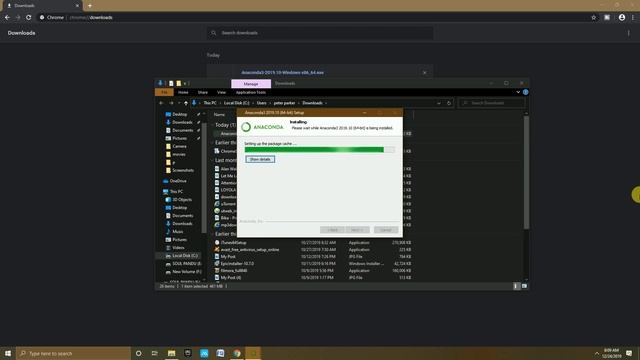The height and width of the screenshot is (360, 640).
Task: Click the Name column header in file list
Action: click(219, 115)
